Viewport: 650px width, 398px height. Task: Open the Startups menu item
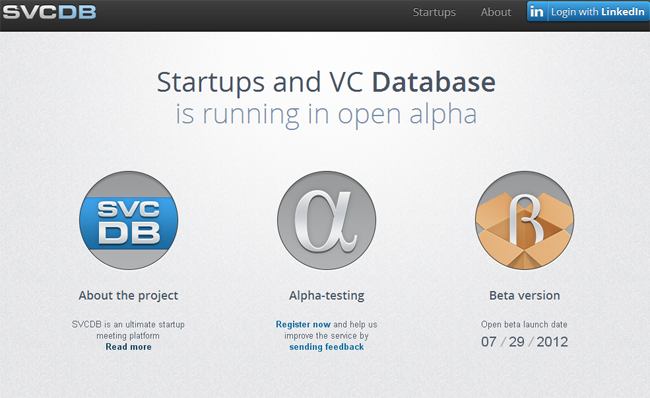coord(434,12)
